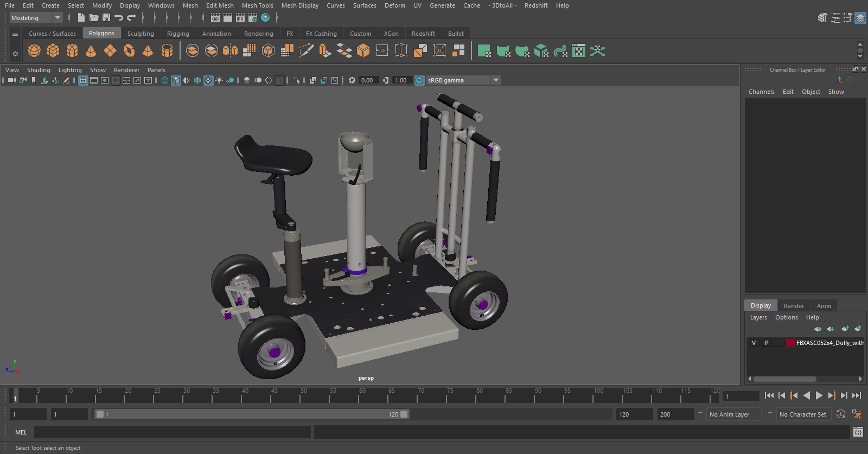Viewport: 868px width, 454px height.
Task: Open the Modeling workspace menu set dropdown
Action: [x=36, y=18]
